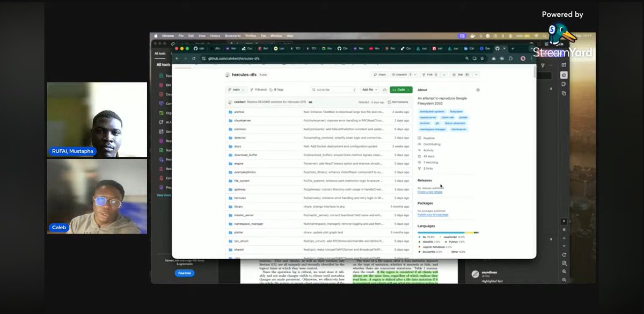The image size is (644, 314).
Task: Click the Go to file search field
Action: [x=333, y=90]
